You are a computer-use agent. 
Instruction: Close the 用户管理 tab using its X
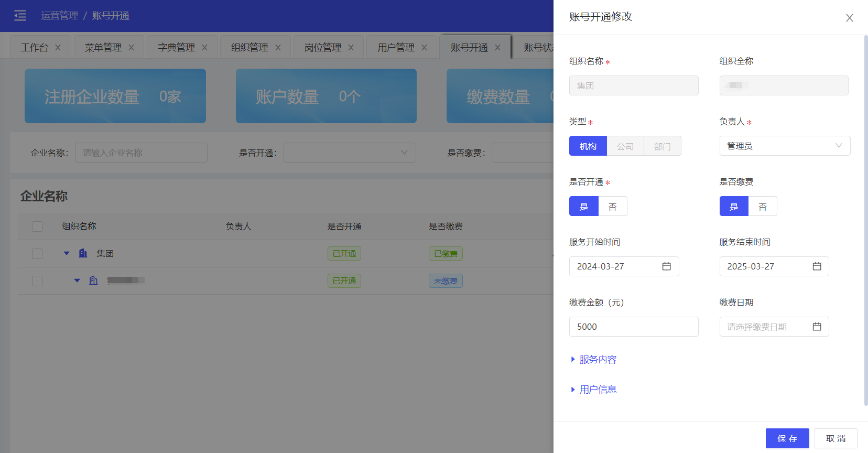(x=425, y=48)
